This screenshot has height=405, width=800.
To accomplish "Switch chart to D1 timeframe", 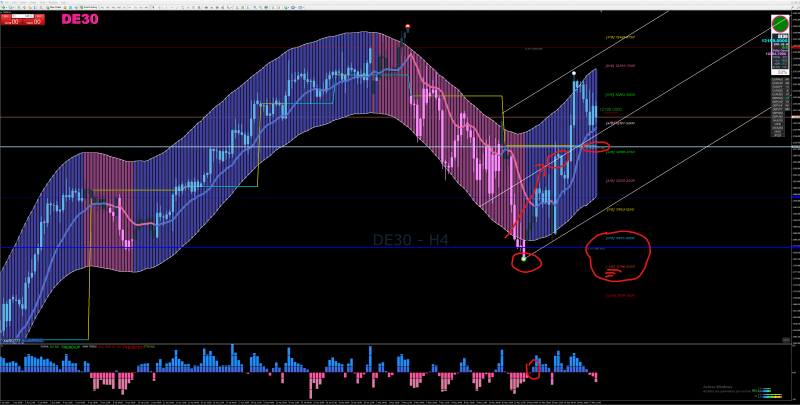I will click(x=135, y=7).
